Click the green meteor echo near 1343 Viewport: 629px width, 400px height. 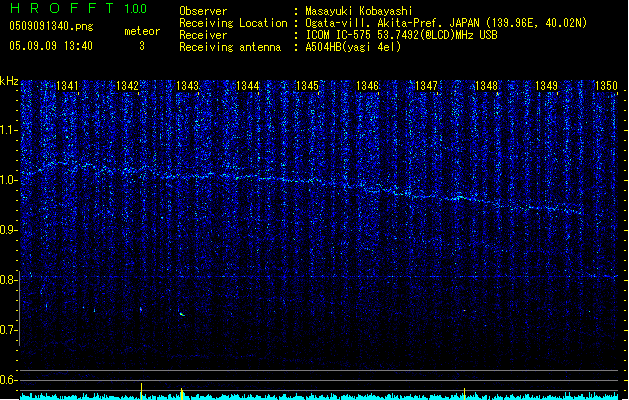coord(181,313)
